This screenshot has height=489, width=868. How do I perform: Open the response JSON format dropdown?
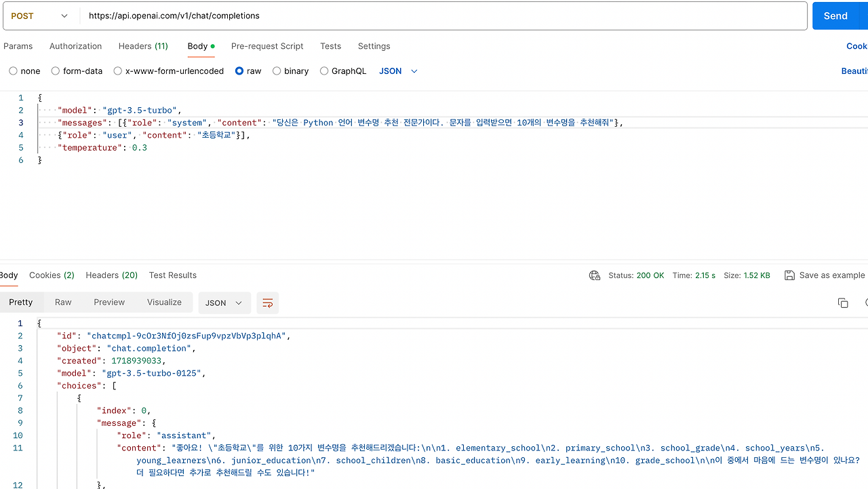[x=224, y=302]
